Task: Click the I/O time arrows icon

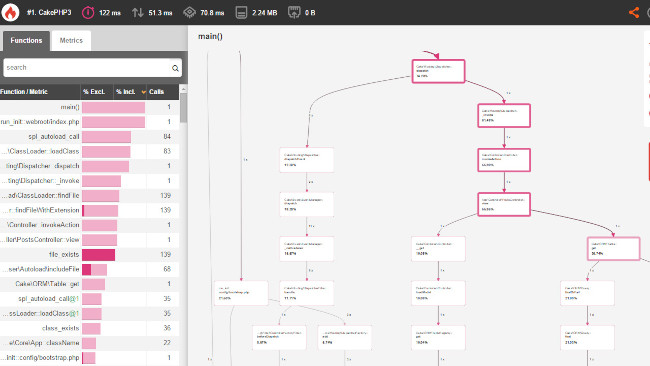Action: (x=138, y=12)
